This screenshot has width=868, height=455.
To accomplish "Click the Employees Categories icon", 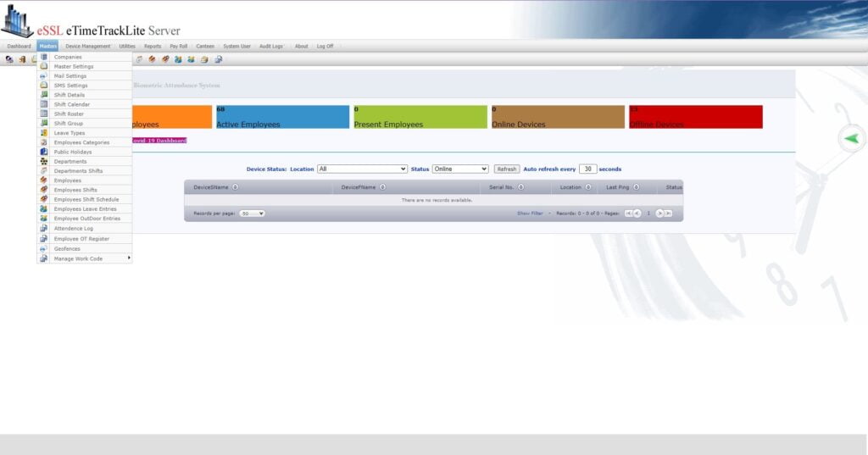I will coord(44,142).
